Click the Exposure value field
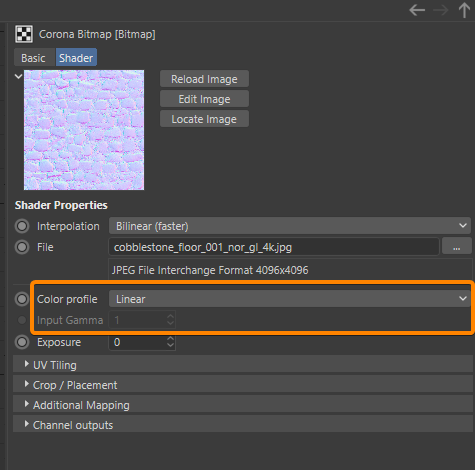 137,342
